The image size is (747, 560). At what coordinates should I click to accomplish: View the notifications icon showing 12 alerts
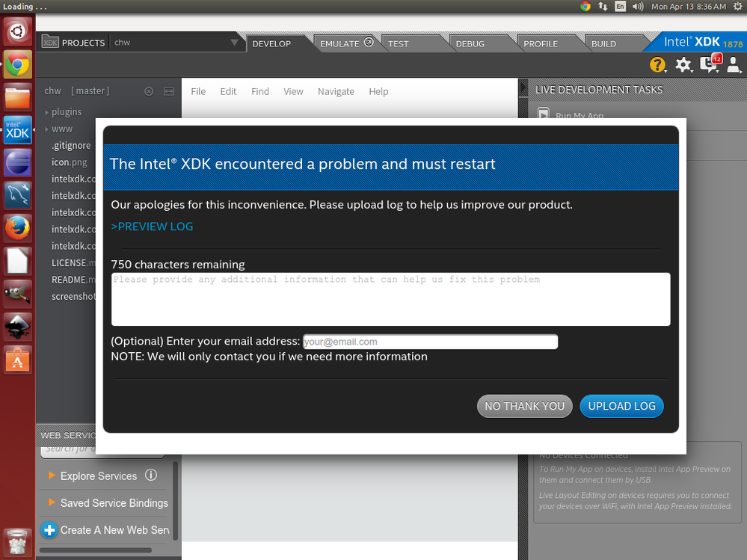click(x=710, y=65)
